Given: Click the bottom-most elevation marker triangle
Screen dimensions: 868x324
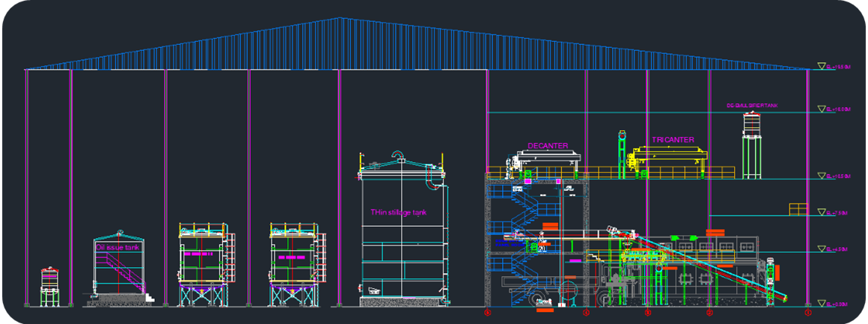Looking at the screenshot, I should click(822, 303).
